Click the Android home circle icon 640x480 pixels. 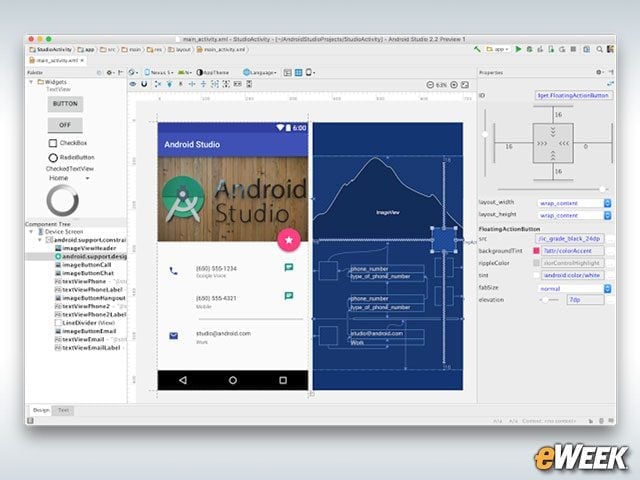[x=233, y=380]
